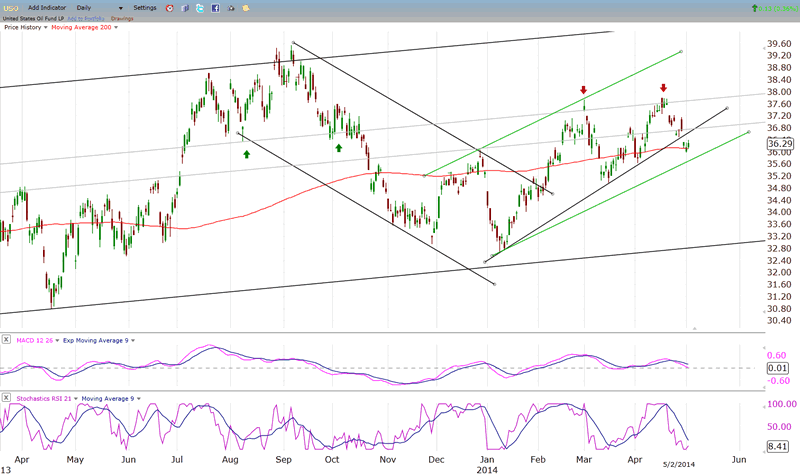Open the Settings menu

click(144, 7)
